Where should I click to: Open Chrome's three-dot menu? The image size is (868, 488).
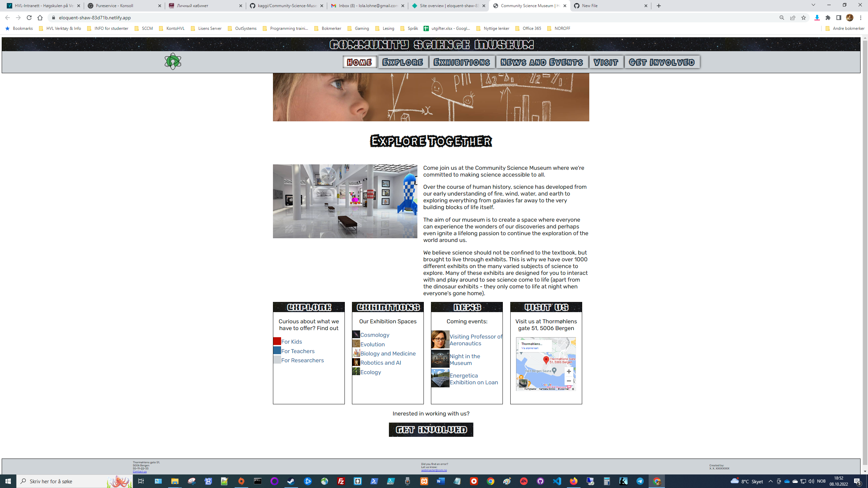pyautogui.click(x=860, y=17)
